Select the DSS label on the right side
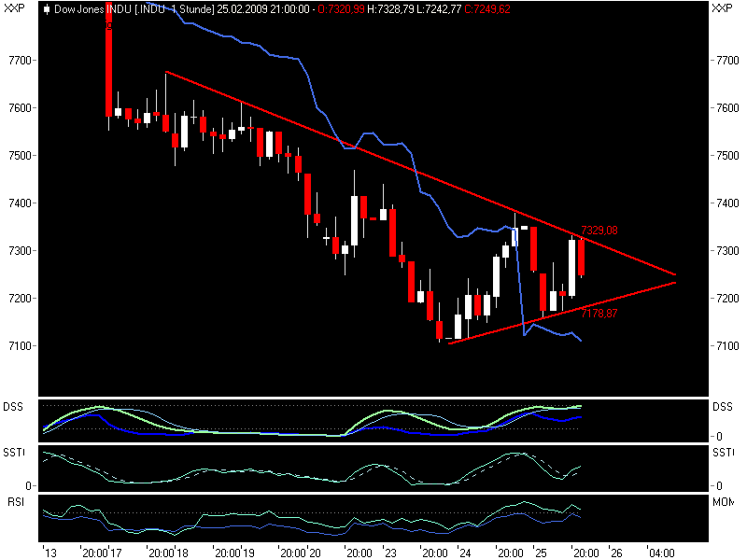 coord(721,405)
